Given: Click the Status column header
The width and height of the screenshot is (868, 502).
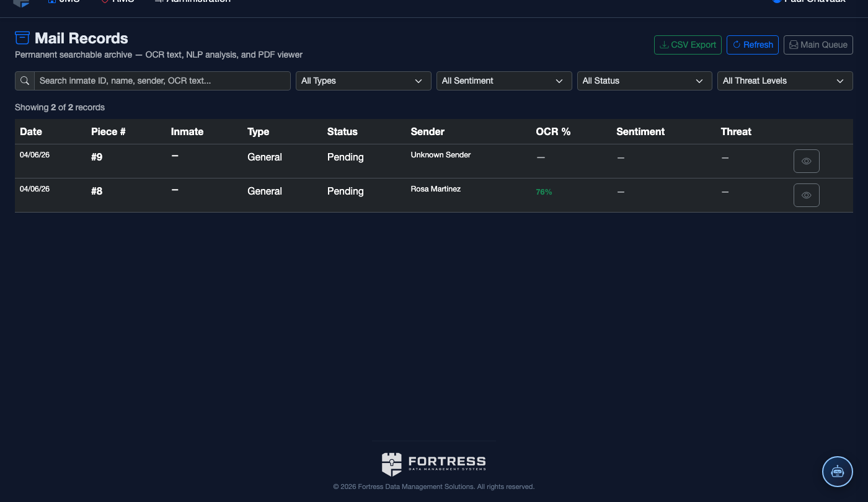Looking at the screenshot, I should coord(342,131).
